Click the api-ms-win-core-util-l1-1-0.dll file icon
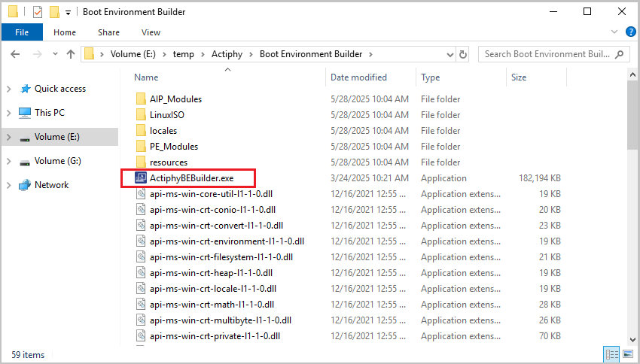640x364 pixels. (x=141, y=194)
